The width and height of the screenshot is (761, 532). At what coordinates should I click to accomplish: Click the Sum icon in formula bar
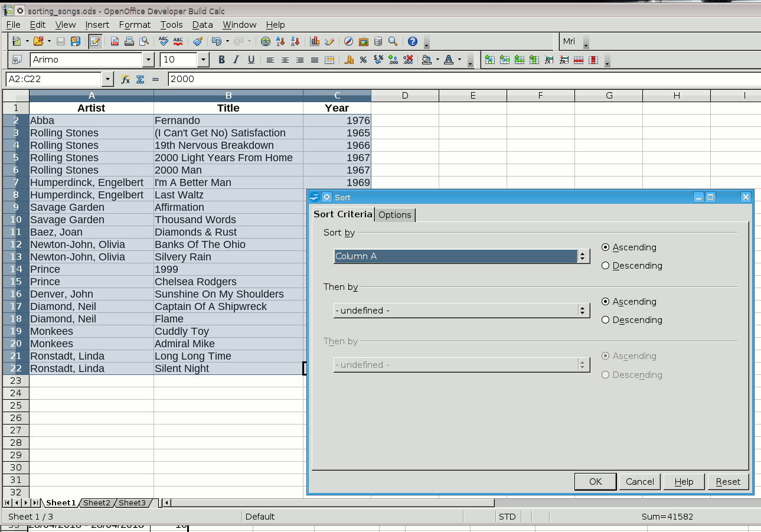[141, 79]
